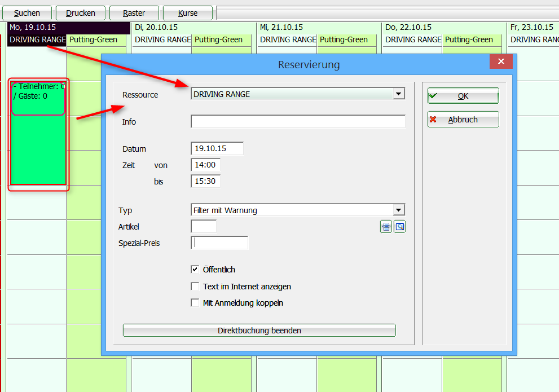Viewport: 559px width, 392px height.
Task: Click into the Info text field
Action: coord(298,122)
